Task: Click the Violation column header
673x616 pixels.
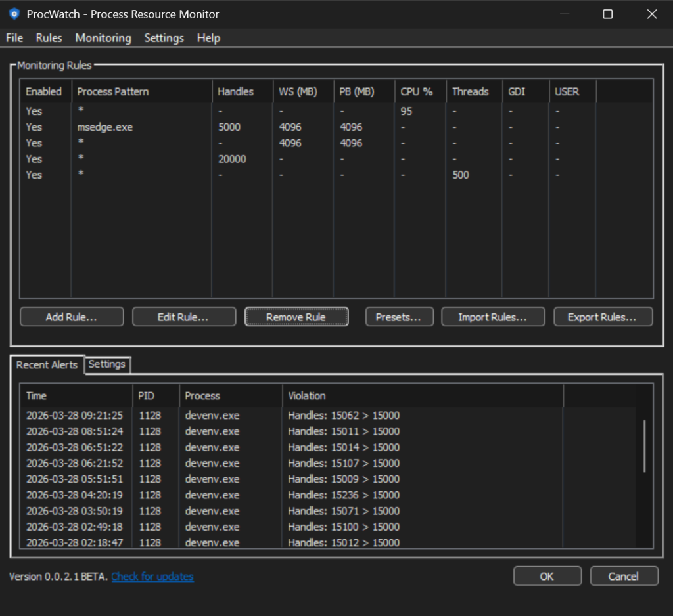Action: (423, 395)
